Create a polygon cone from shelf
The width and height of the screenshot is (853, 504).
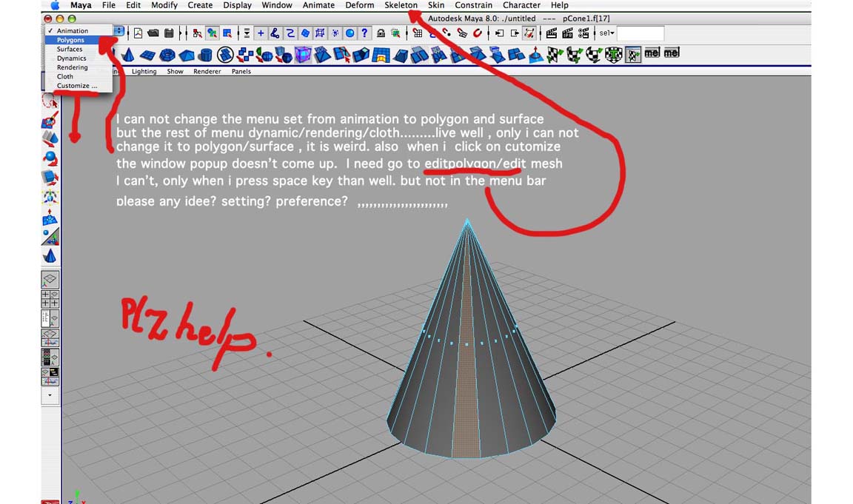point(128,54)
